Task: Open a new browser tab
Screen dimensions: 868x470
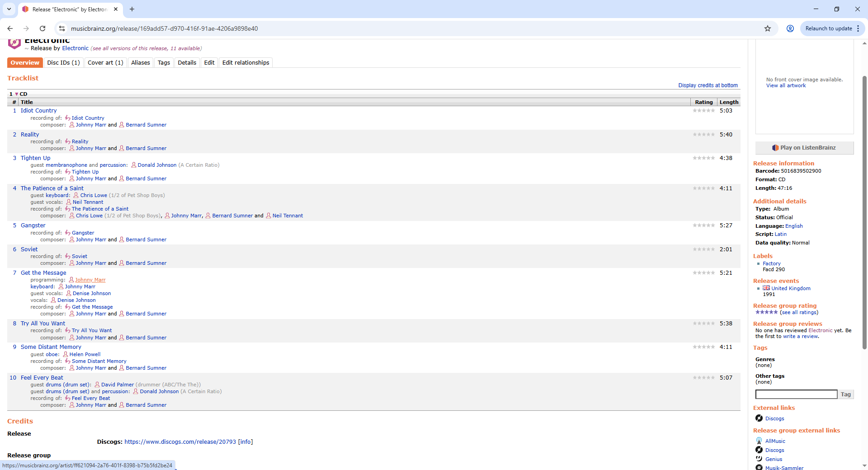Action: tap(132, 9)
